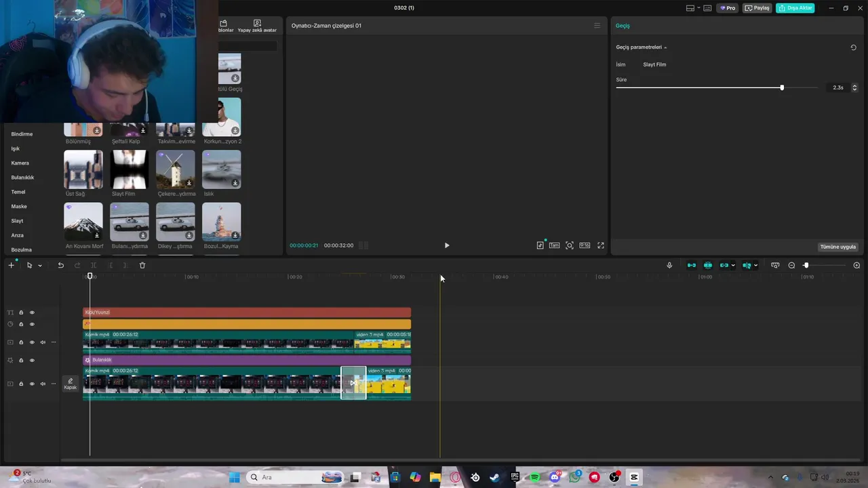
Task: Open the player panel hamburger menu
Action: (x=597, y=26)
